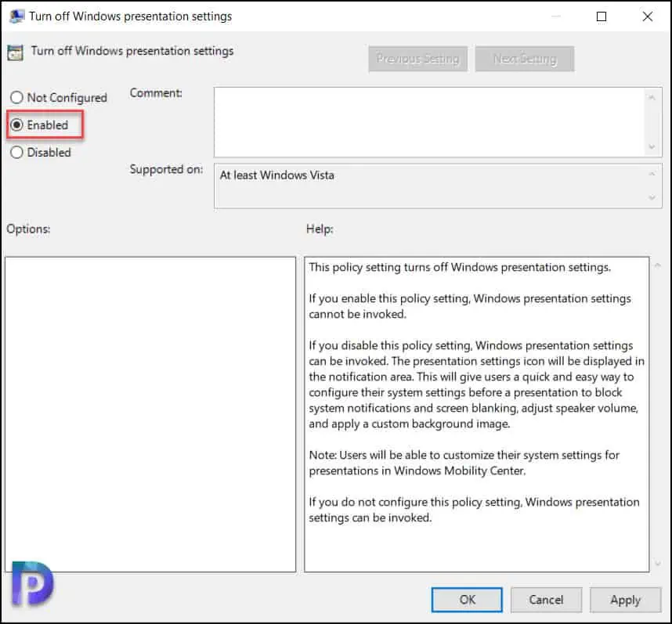672x624 pixels.
Task: Go to the Previous Setting button
Action: click(x=418, y=58)
